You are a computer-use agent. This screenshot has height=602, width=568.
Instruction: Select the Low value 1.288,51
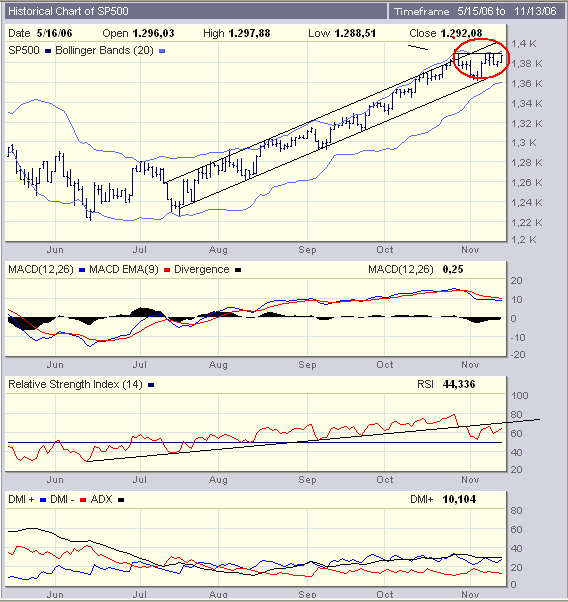(355, 33)
